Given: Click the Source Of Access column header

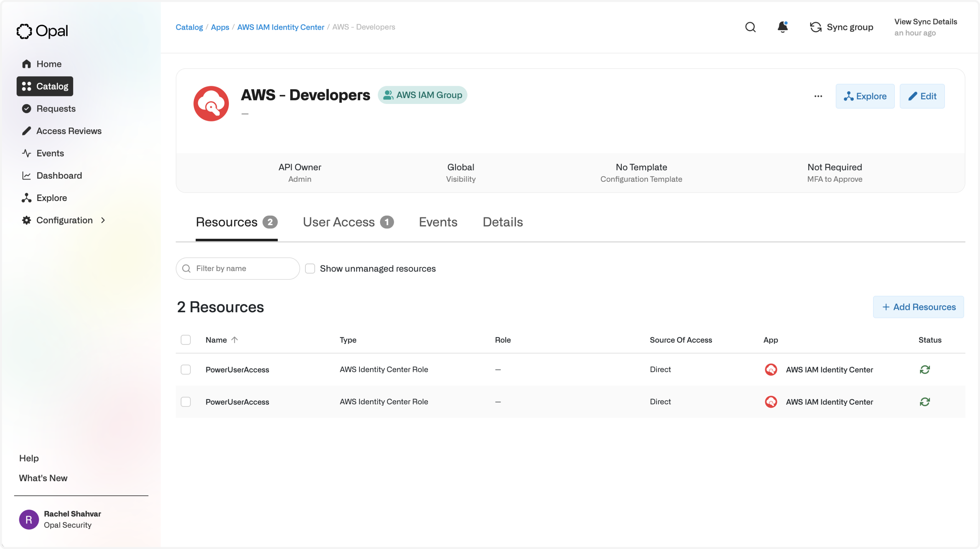Looking at the screenshot, I should coord(681,340).
